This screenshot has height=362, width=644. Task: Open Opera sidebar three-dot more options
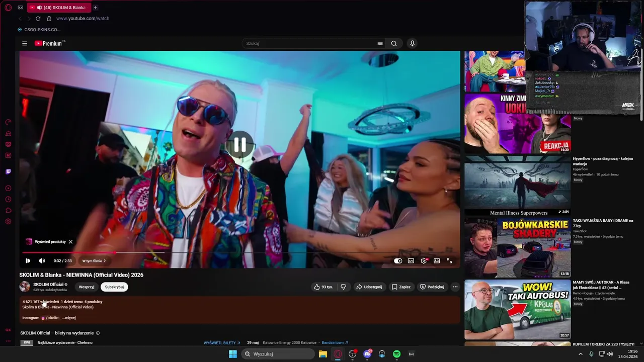(x=8, y=341)
